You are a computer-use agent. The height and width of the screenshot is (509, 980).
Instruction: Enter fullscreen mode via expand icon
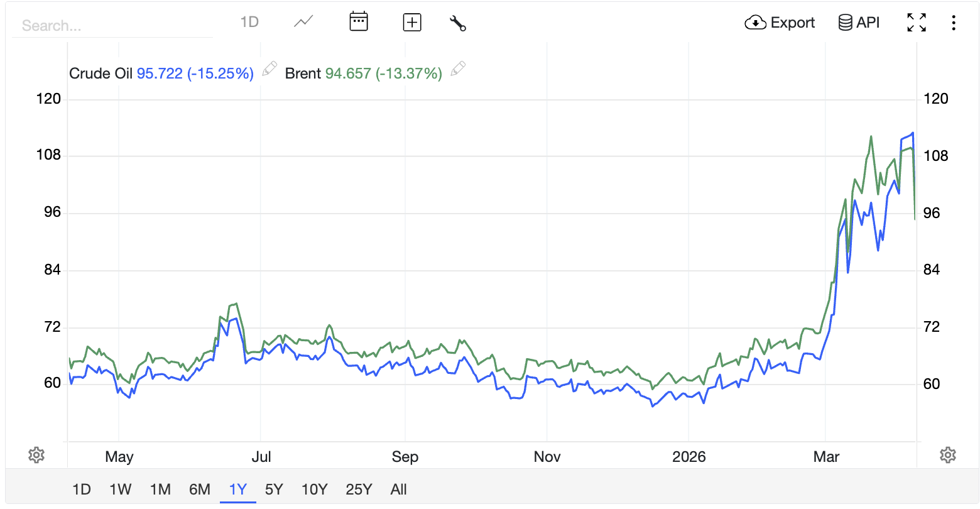[917, 21]
